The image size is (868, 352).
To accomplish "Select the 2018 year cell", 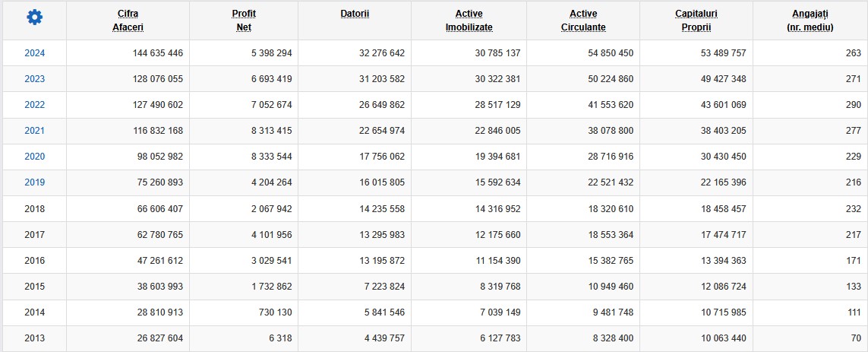I will pyautogui.click(x=34, y=209).
